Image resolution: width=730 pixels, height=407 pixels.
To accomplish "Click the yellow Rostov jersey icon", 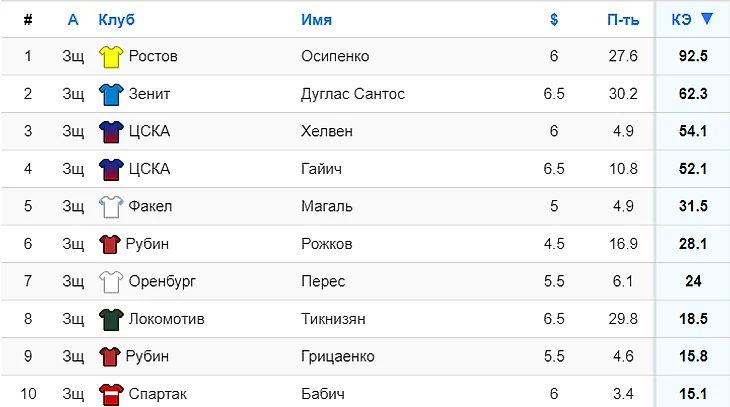I will tap(110, 57).
